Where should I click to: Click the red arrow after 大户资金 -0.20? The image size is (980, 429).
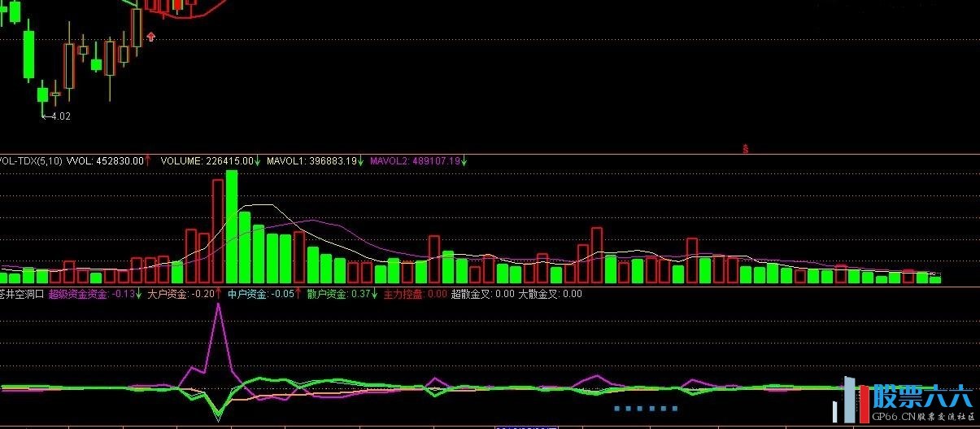219,294
